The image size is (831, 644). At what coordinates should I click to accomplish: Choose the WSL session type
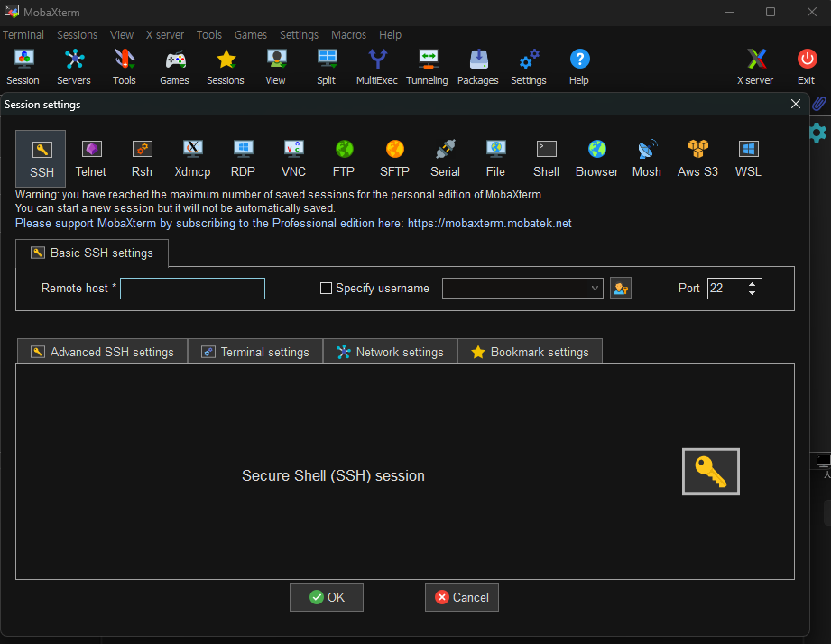(748, 158)
